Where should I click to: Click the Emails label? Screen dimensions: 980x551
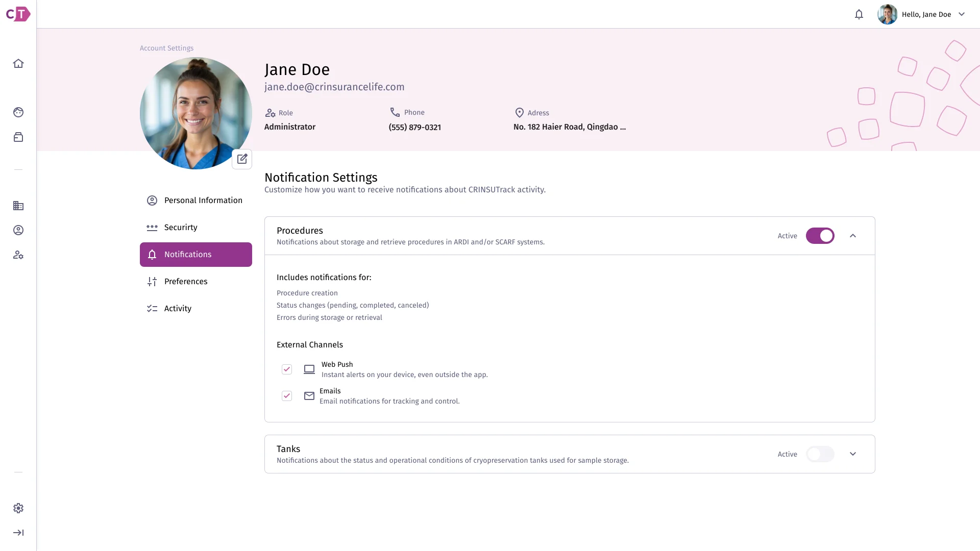pyautogui.click(x=330, y=391)
